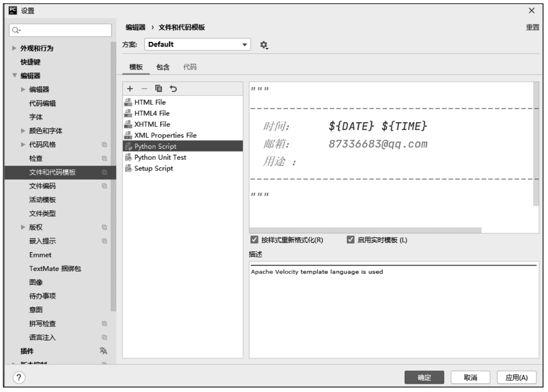
Task: Click Apache Velocity description text
Action: [x=317, y=272]
